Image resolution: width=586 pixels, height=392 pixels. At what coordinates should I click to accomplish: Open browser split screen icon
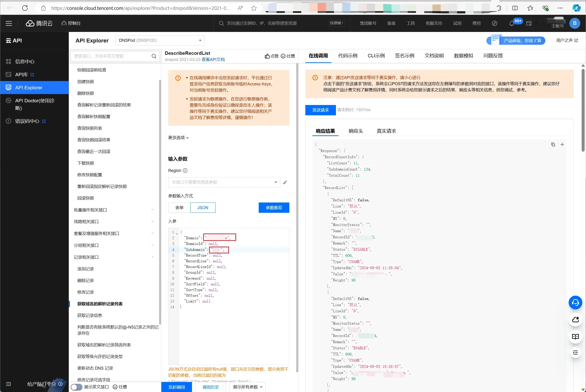515,8
